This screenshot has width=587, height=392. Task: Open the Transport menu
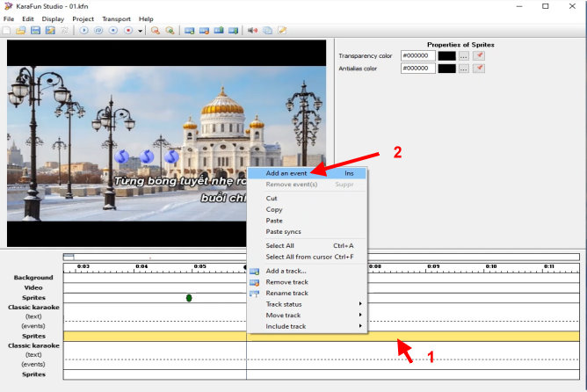click(x=115, y=18)
